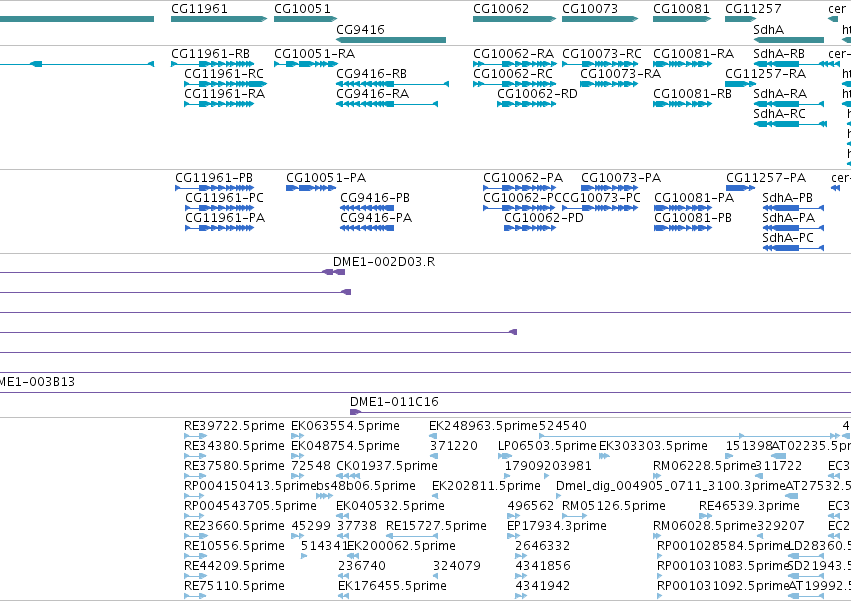Screen dimensions: 851x601
Task: Select transcript CG10081-RB
Action: coord(693,93)
